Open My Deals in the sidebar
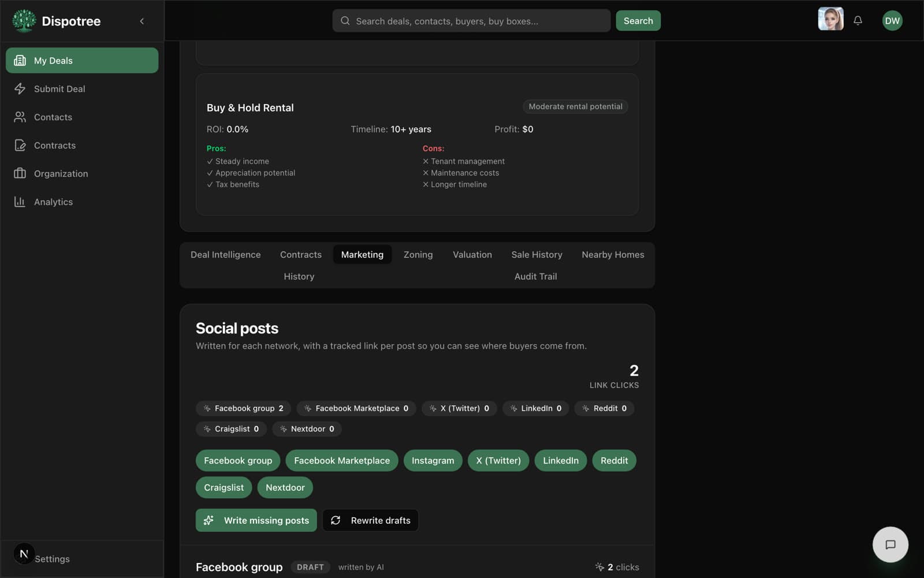Image resolution: width=924 pixels, height=578 pixels. (x=82, y=60)
